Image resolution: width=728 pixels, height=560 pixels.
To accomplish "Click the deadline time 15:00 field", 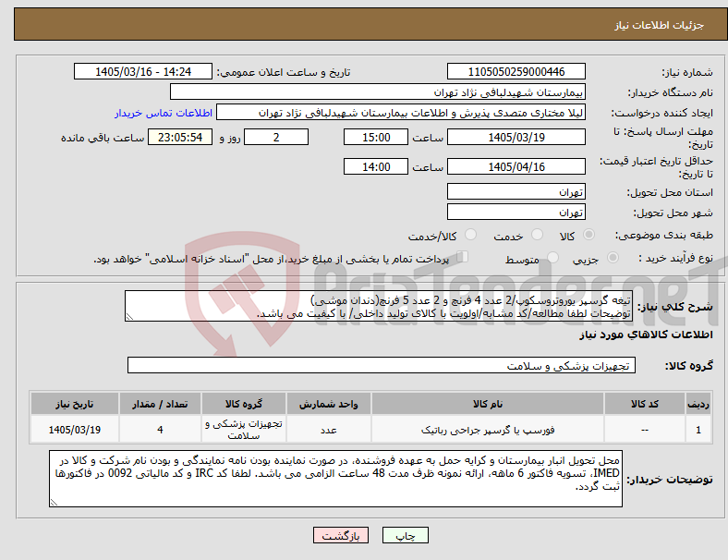I will pos(376,137).
